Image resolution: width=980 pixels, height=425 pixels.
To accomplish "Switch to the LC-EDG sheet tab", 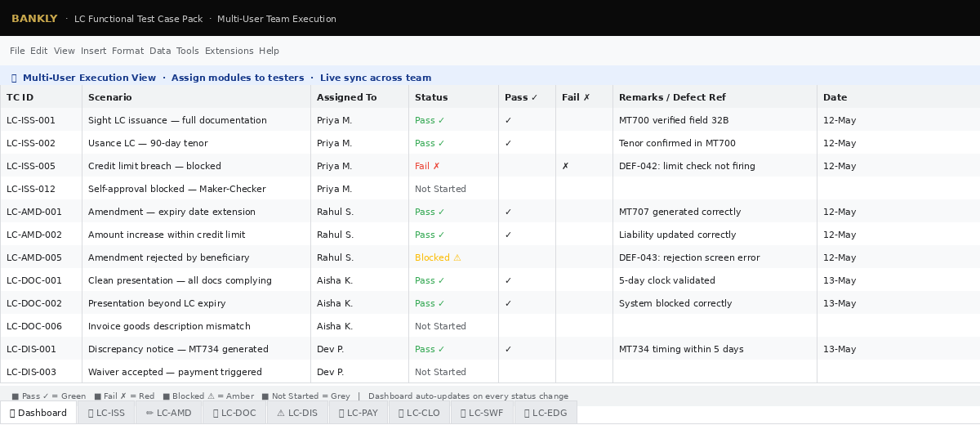I will [546, 413].
